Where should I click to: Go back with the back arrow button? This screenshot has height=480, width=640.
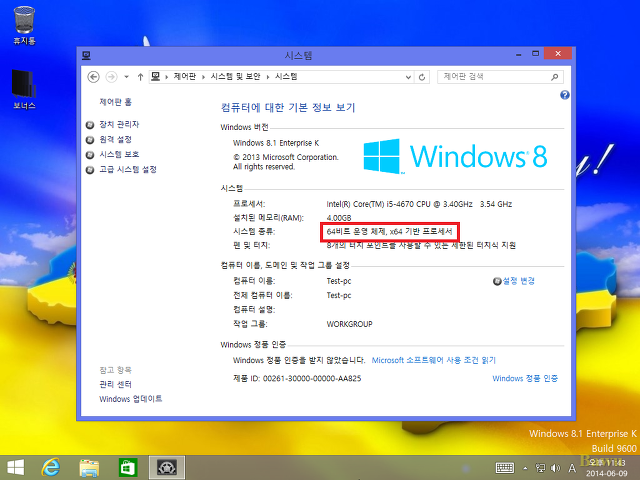point(93,77)
